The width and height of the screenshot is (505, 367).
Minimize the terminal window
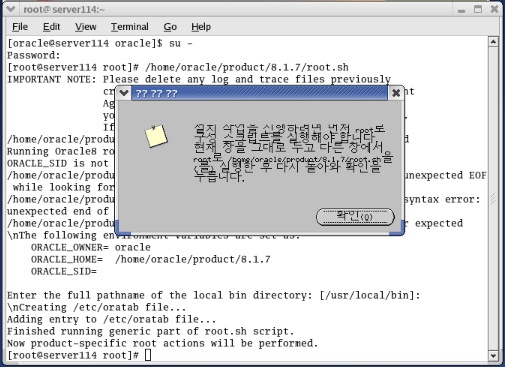(461, 10)
